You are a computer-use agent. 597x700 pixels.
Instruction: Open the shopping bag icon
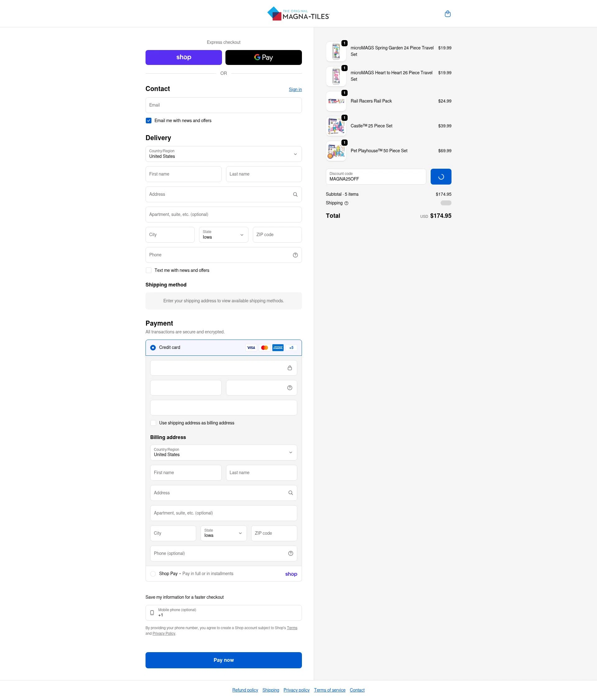pos(447,13)
